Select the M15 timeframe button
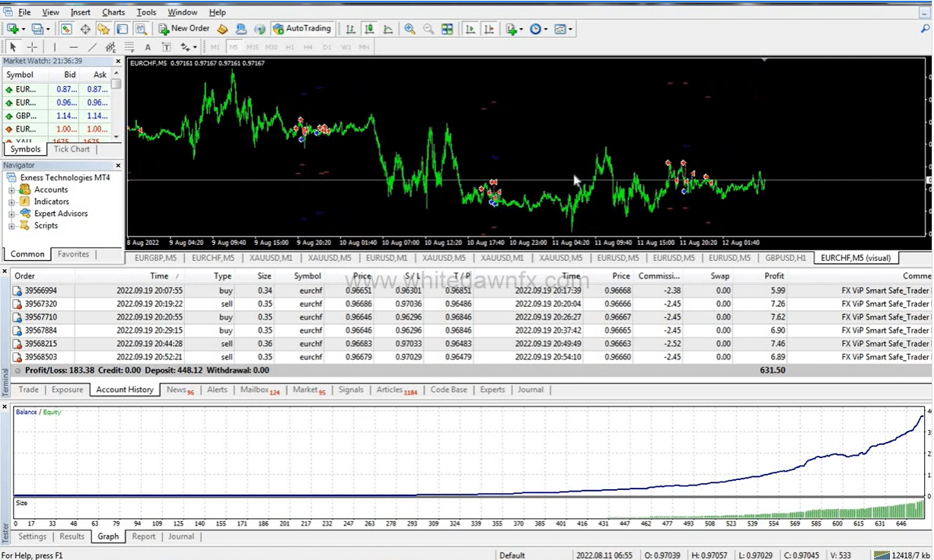The image size is (934, 560). pos(252,47)
